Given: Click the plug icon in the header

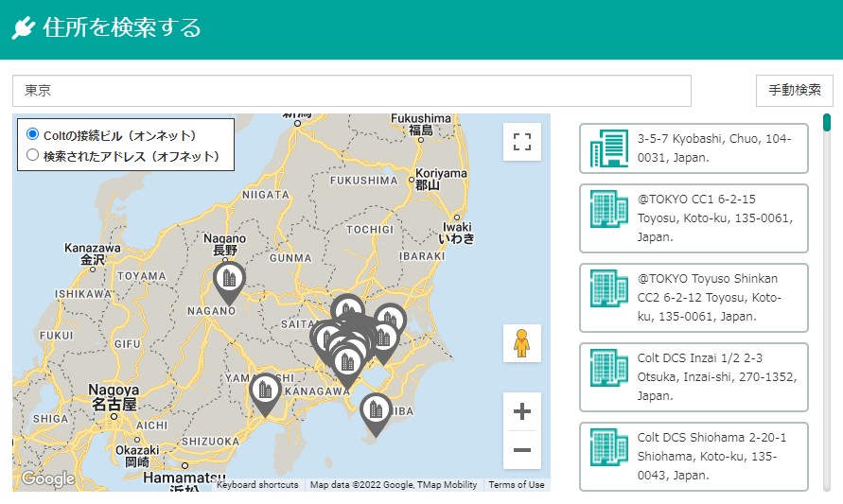Looking at the screenshot, I should pos(23,28).
